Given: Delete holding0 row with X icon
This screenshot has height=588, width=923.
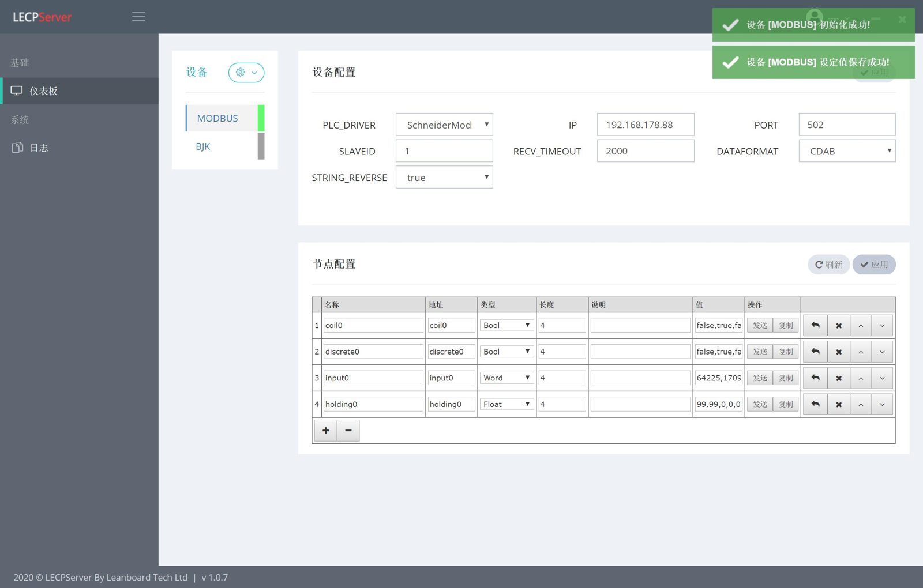Looking at the screenshot, I should pyautogui.click(x=839, y=405).
